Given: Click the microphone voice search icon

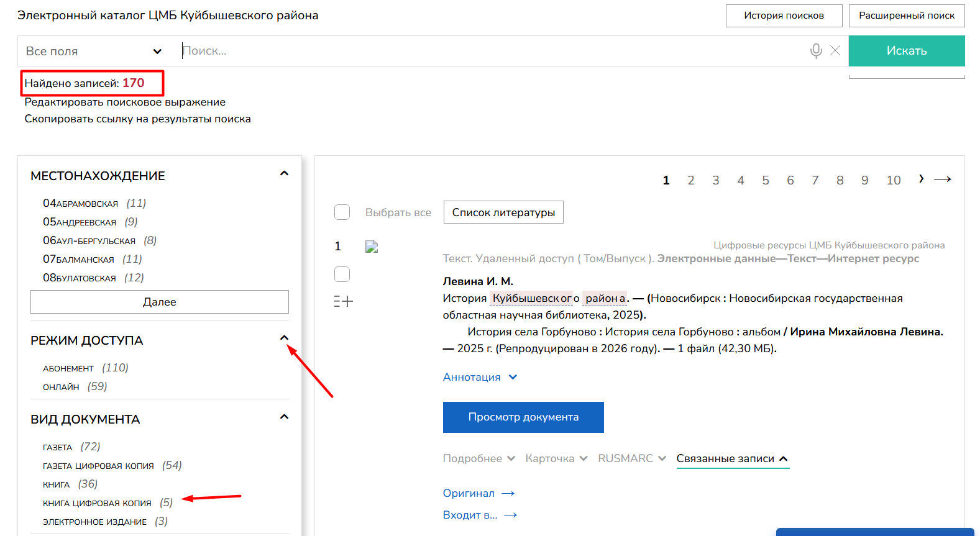Looking at the screenshot, I should tap(816, 51).
